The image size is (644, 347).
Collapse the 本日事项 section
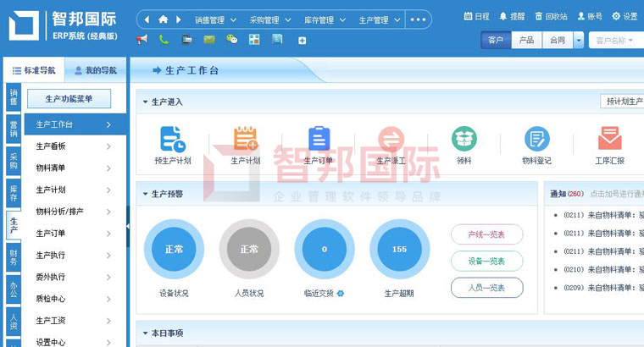coord(145,333)
